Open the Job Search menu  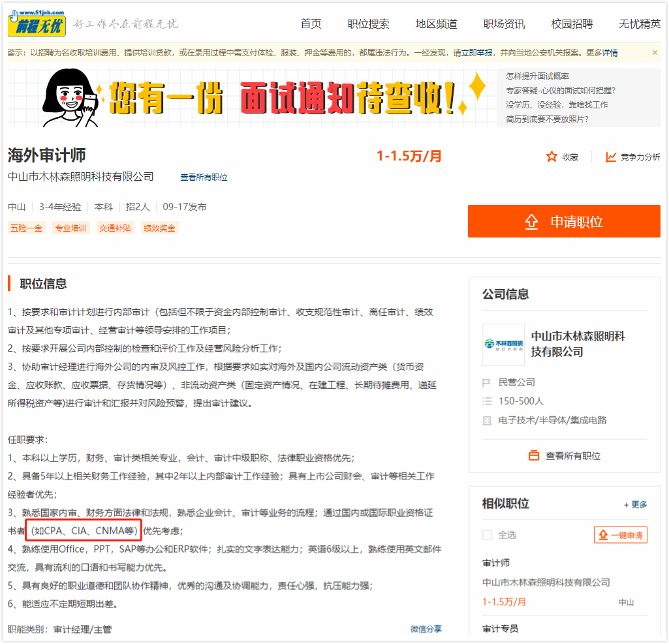[368, 24]
